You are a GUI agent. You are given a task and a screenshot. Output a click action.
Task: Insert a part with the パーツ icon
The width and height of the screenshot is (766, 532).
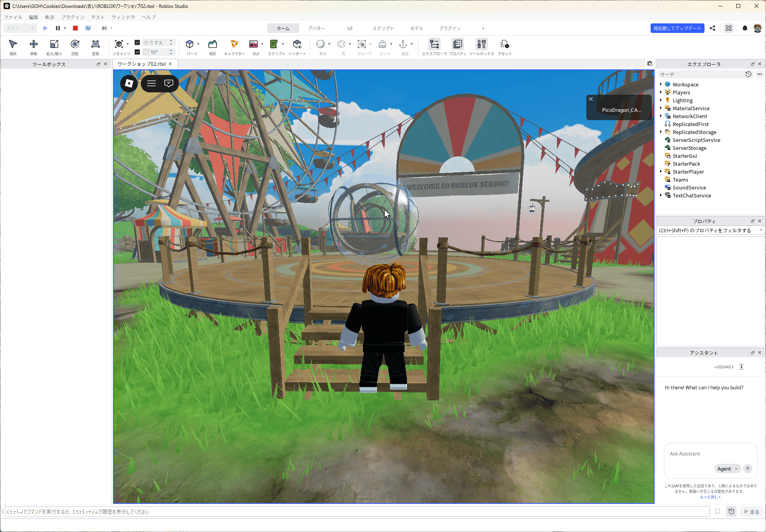pos(190,44)
